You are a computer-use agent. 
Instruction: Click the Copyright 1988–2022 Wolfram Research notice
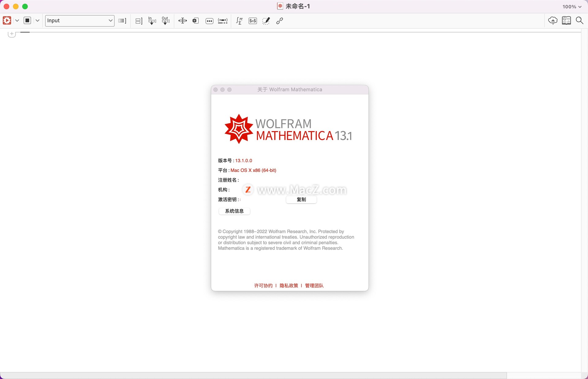tap(286, 240)
